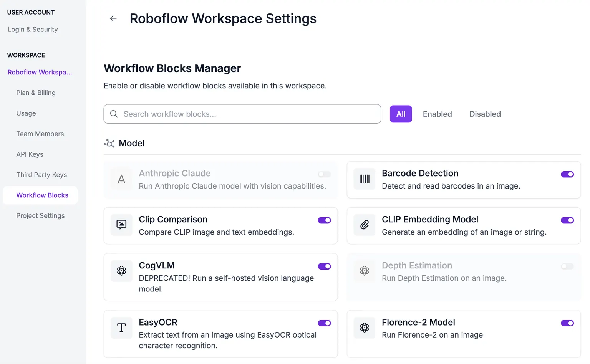Turn off the EasyOCR block toggle
The width and height of the screenshot is (590, 364).
325,323
